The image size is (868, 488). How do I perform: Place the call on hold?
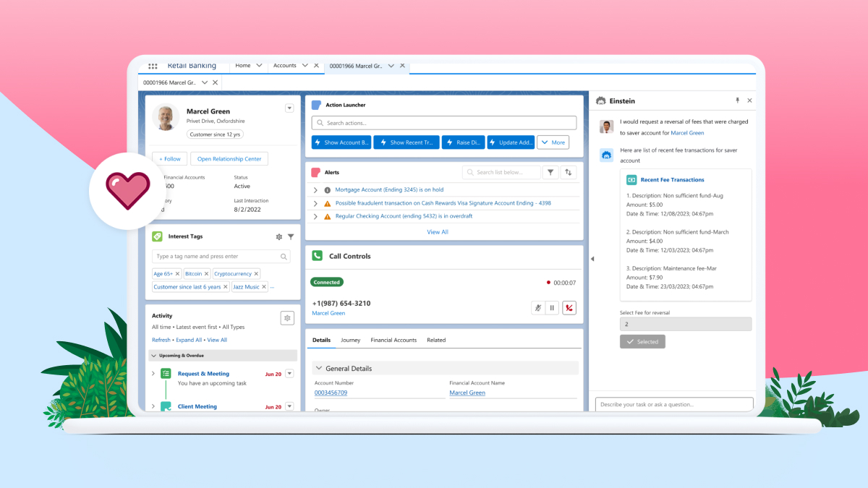pyautogui.click(x=552, y=307)
